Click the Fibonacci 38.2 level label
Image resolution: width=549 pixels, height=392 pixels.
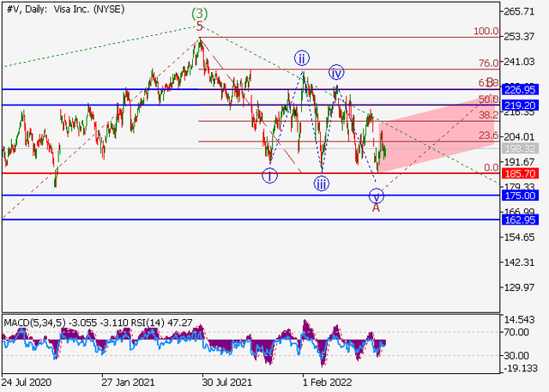tap(488, 115)
